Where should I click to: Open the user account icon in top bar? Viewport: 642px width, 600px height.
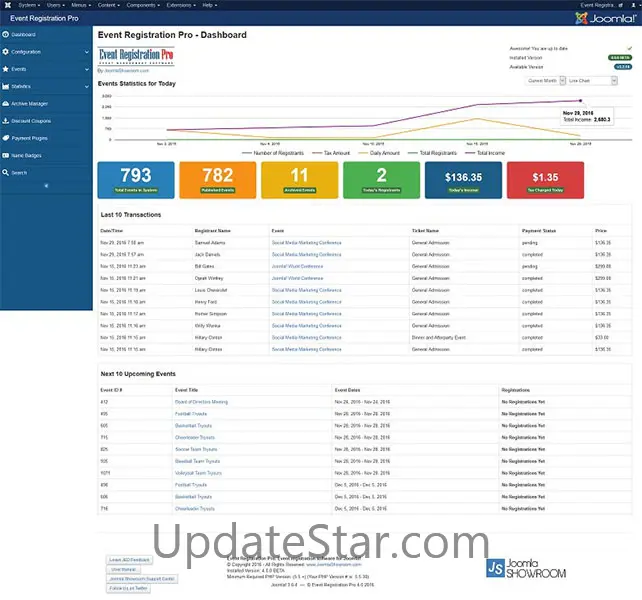tap(633, 5)
